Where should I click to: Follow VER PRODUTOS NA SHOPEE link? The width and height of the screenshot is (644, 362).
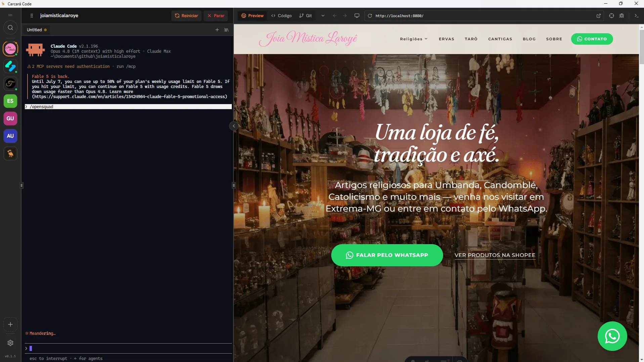click(495, 255)
